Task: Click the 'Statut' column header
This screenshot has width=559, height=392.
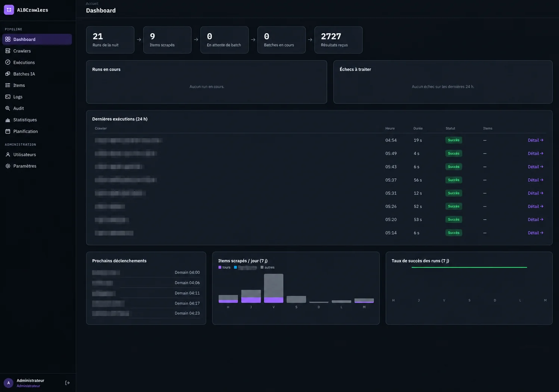Action: click(450, 128)
